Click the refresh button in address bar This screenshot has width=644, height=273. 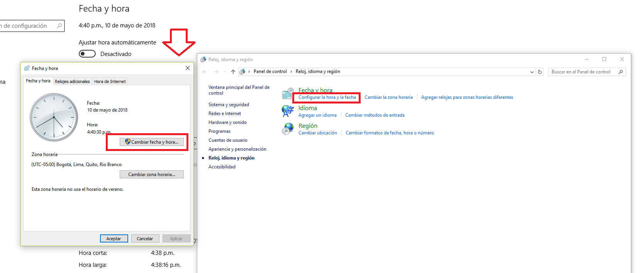(x=540, y=72)
